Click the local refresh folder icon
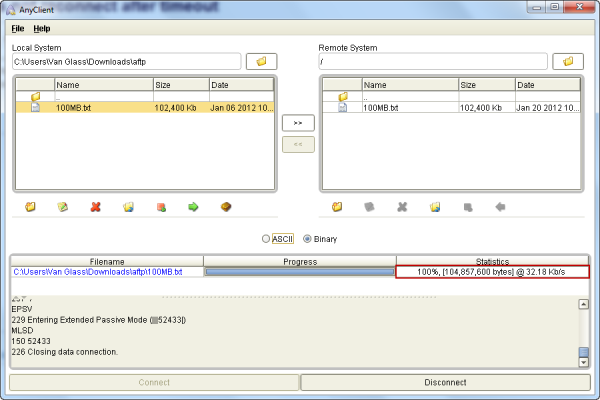The width and height of the screenshot is (600, 400). 128,207
